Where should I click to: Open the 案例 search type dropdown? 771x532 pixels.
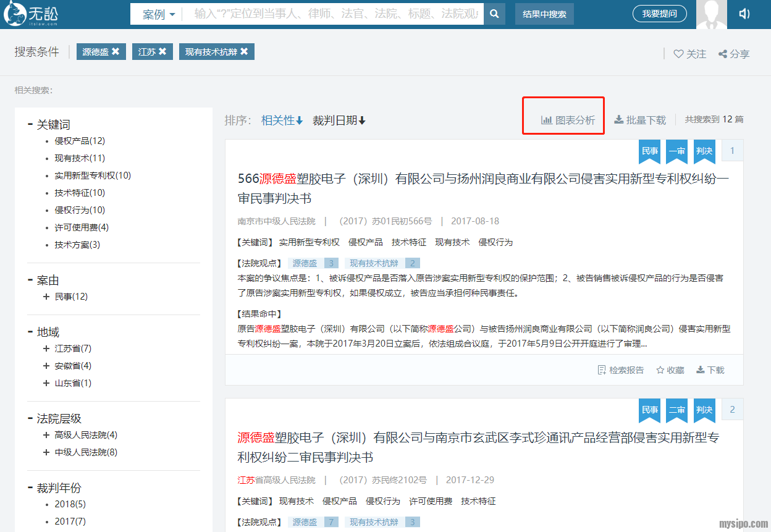[x=159, y=14]
